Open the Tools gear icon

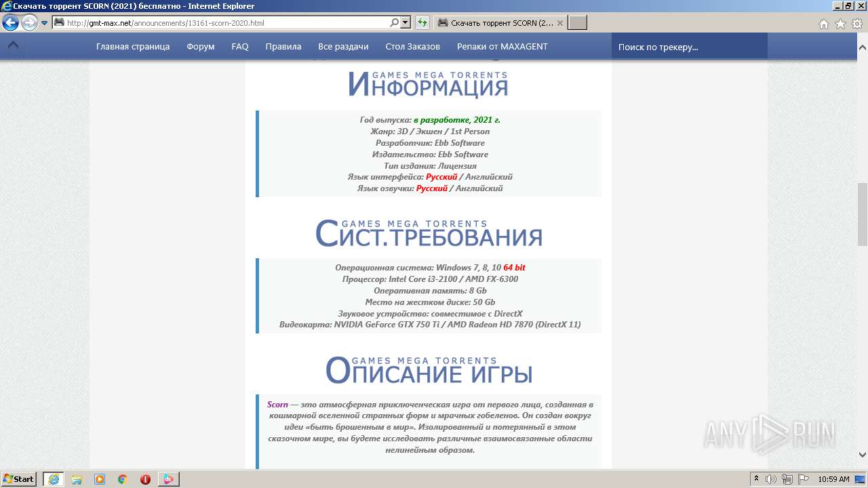856,24
